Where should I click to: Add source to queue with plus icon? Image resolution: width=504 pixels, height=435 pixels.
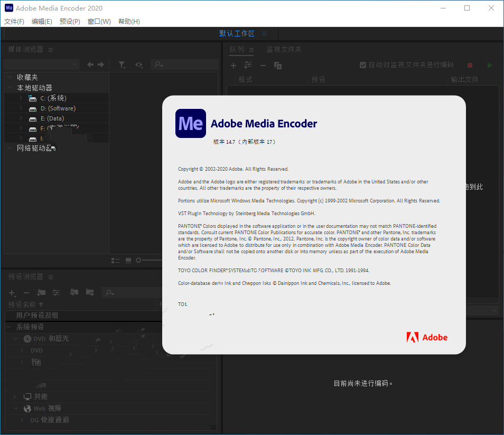pyautogui.click(x=234, y=66)
